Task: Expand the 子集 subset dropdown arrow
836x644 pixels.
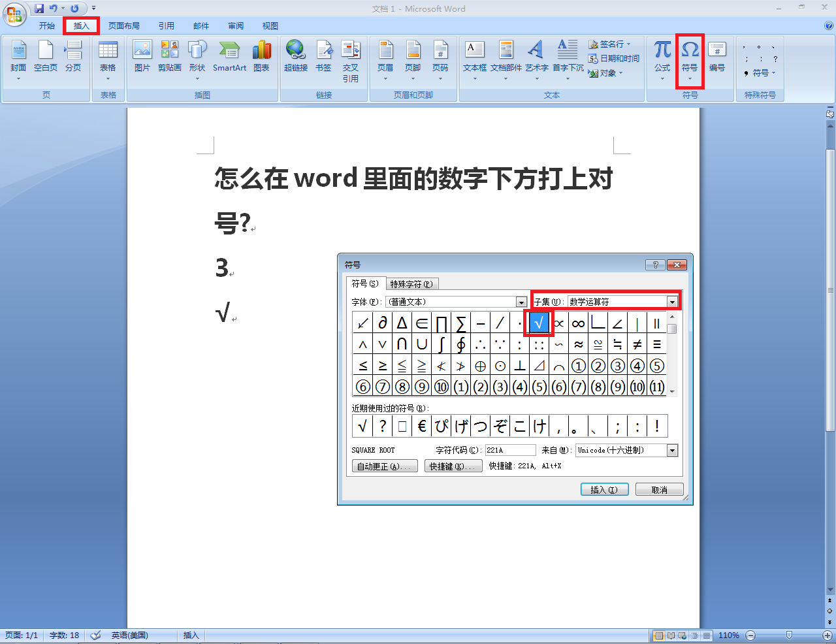Action: [672, 302]
